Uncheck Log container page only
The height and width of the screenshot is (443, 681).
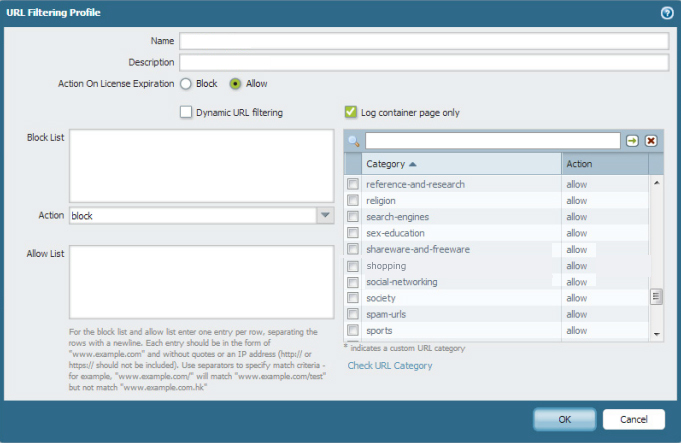click(x=351, y=112)
